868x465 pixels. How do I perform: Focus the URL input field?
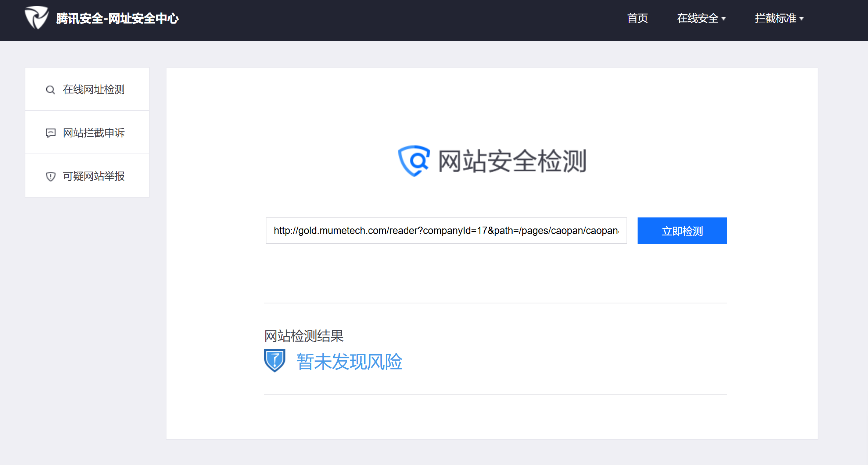(446, 231)
